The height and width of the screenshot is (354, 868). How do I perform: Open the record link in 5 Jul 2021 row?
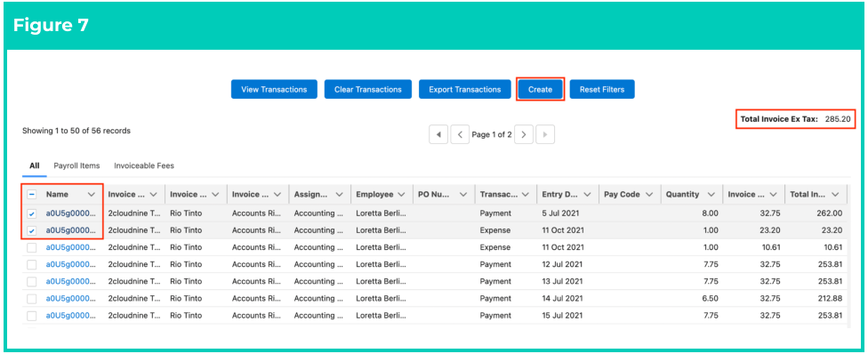[71, 213]
